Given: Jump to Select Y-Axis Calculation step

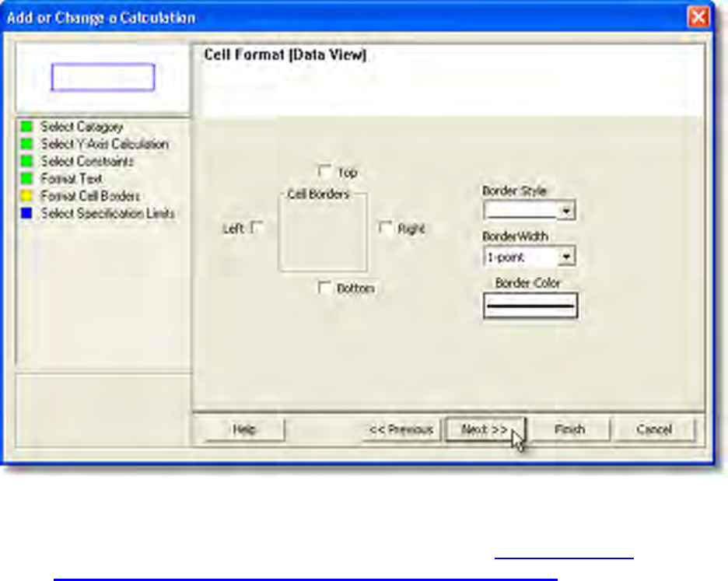Looking at the screenshot, I should [x=104, y=144].
